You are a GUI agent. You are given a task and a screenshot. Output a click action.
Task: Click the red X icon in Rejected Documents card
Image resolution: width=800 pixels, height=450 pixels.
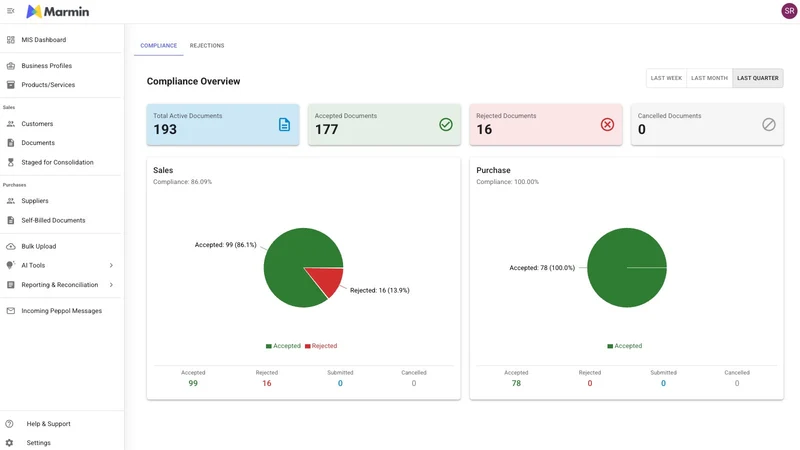click(x=607, y=124)
